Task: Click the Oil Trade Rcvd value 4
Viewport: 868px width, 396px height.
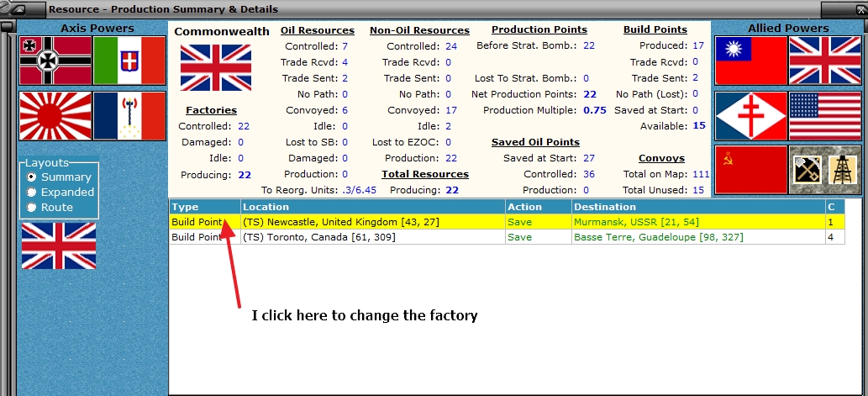Action: coord(345,62)
